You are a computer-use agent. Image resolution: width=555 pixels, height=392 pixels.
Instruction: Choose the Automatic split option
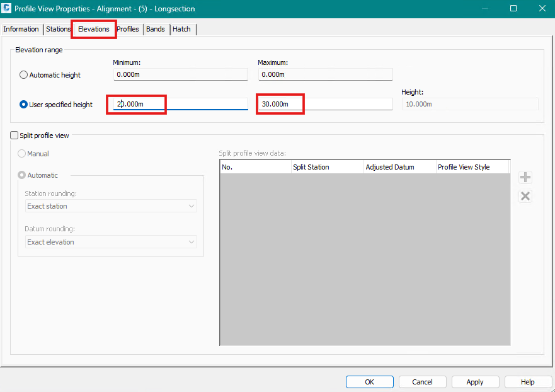(x=22, y=175)
